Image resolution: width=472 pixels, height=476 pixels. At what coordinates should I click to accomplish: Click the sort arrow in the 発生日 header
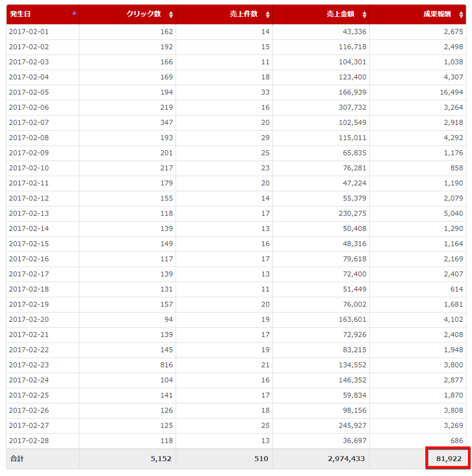(74, 13)
